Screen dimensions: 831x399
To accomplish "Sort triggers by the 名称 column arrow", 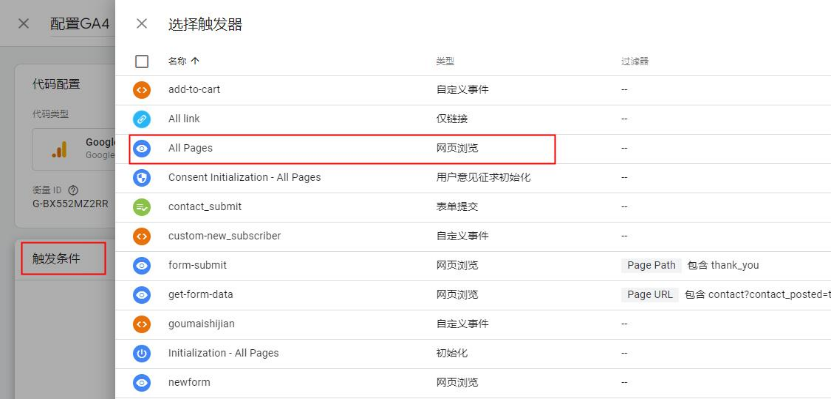I will click(x=195, y=61).
